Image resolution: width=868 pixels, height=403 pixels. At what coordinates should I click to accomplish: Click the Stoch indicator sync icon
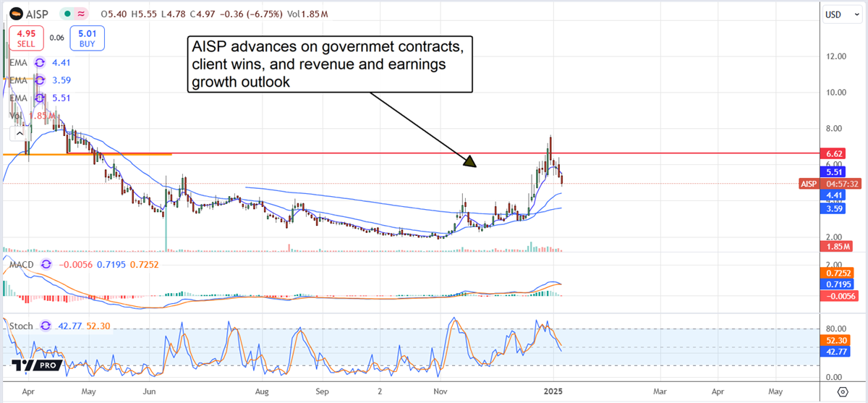click(x=46, y=326)
